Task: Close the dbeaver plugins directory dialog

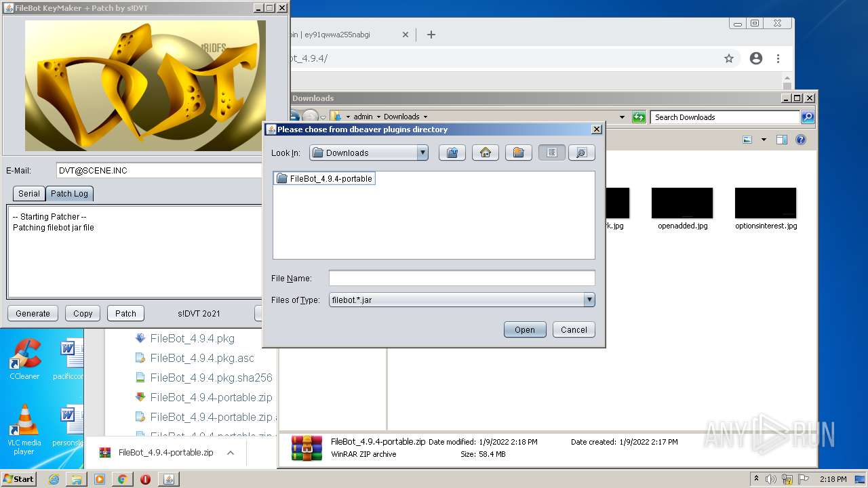Action: coord(597,129)
